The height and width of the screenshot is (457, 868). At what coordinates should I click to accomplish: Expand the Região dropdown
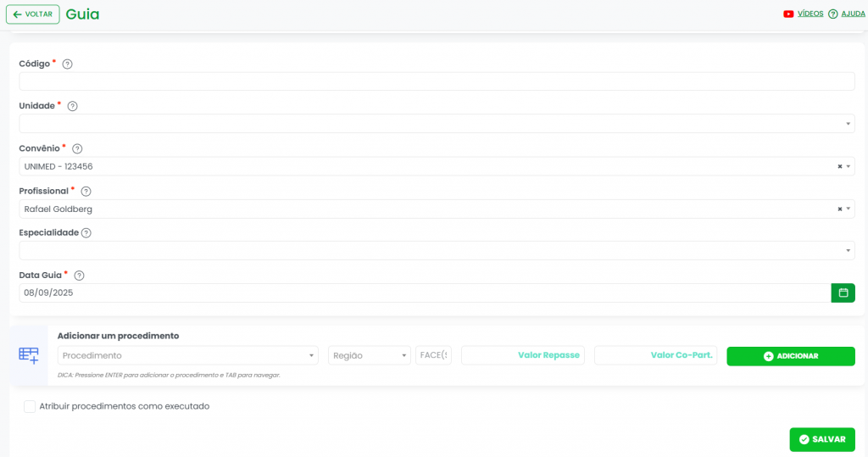tap(369, 356)
